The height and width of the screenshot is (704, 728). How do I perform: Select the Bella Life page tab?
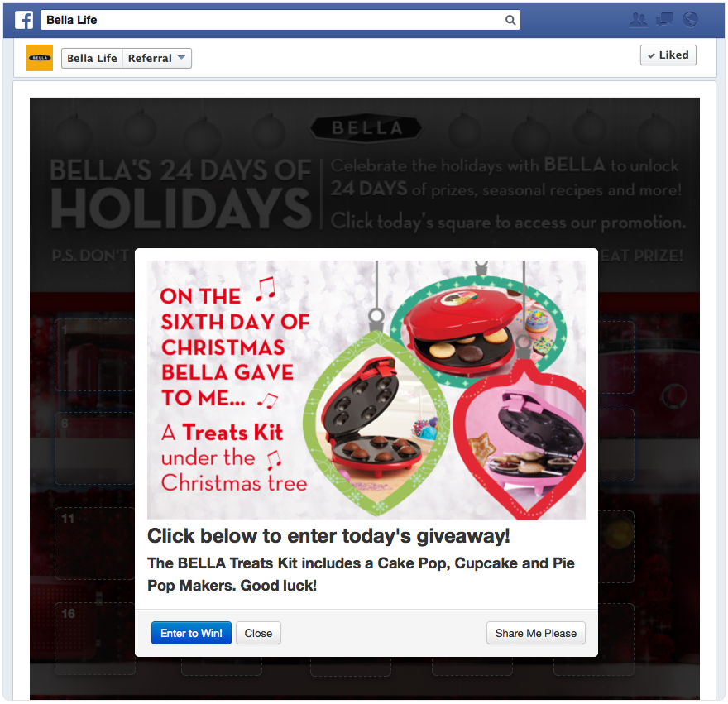(93, 59)
